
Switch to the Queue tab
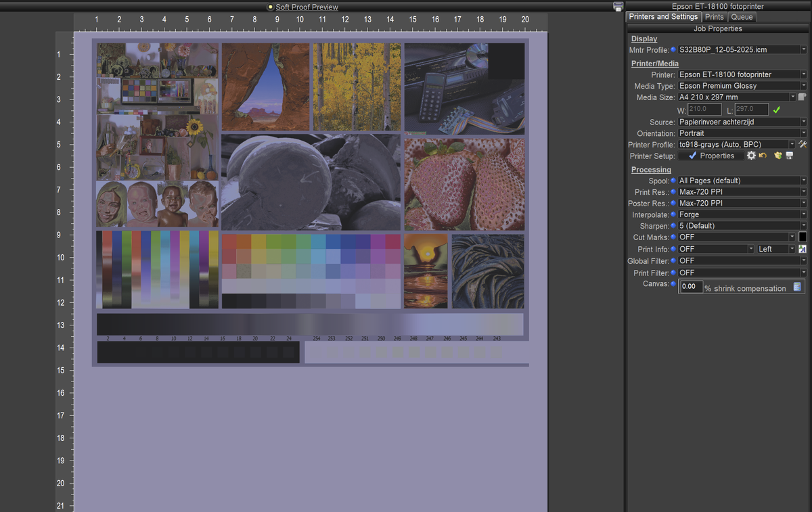(x=742, y=17)
